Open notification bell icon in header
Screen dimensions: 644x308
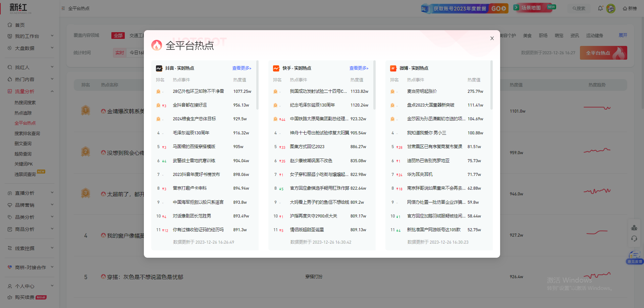tap(600, 8)
